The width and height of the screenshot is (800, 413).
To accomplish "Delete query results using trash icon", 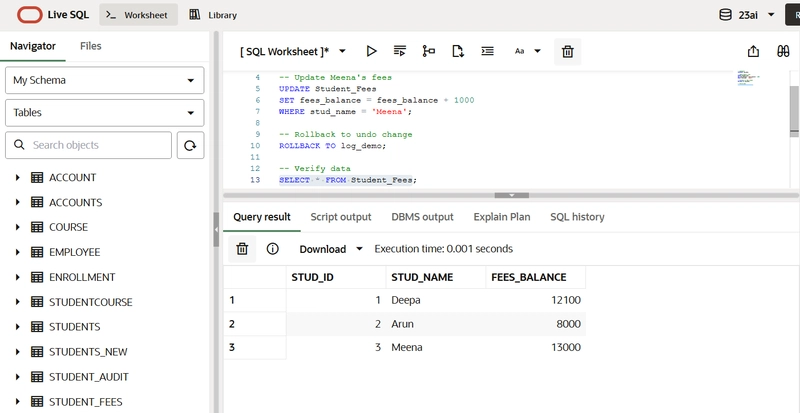I will (242, 249).
